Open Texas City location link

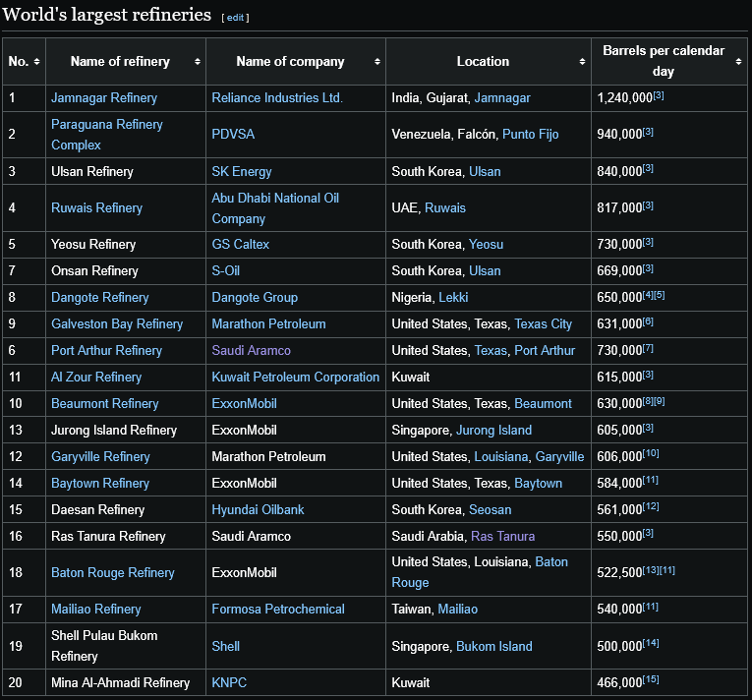pos(544,323)
